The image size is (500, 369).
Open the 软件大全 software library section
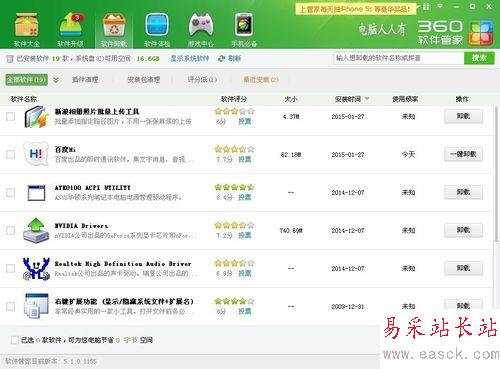[27, 30]
